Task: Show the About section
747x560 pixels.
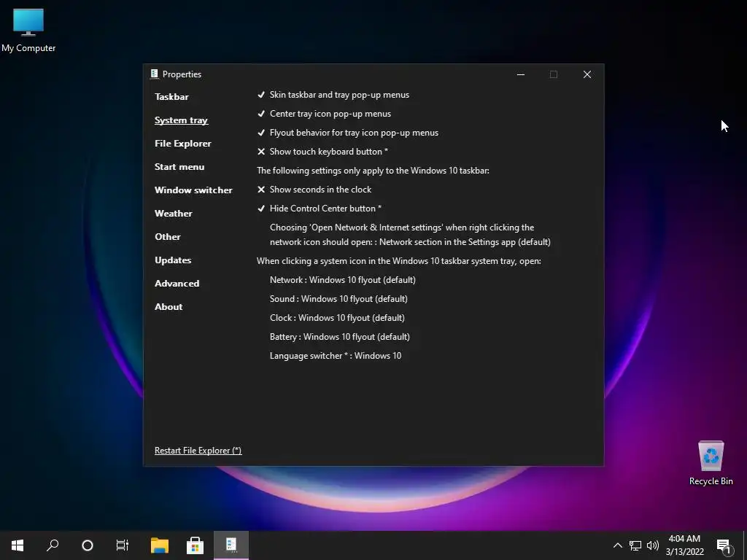Action: tap(169, 307)
